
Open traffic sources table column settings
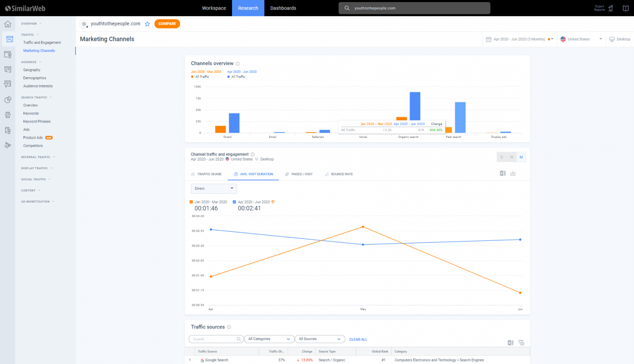coord(521,343)
